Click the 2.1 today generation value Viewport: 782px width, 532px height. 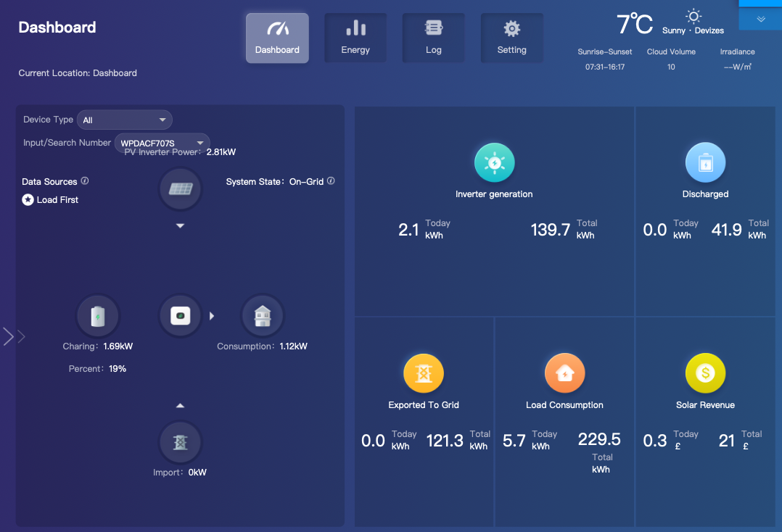[x=408, y=230]
